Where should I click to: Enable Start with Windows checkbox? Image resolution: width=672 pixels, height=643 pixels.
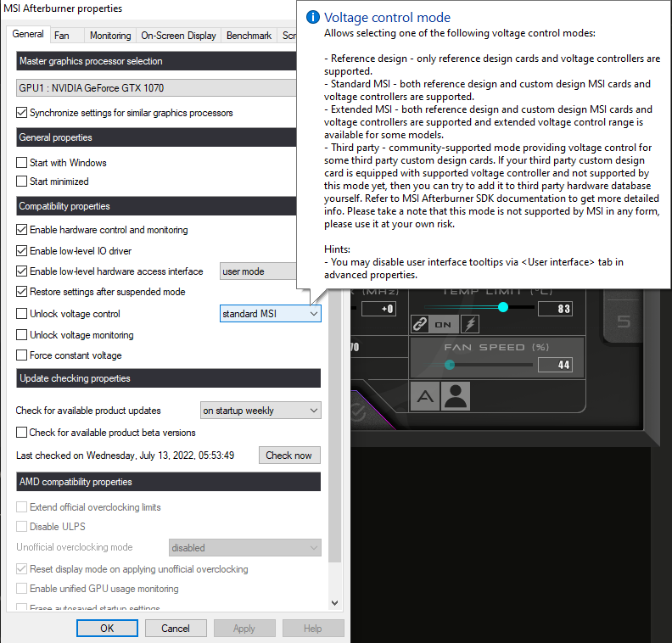[21, 163]
